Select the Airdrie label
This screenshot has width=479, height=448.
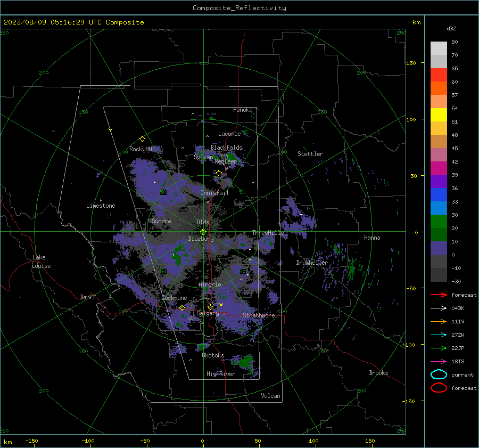click(x=210, y=284)
